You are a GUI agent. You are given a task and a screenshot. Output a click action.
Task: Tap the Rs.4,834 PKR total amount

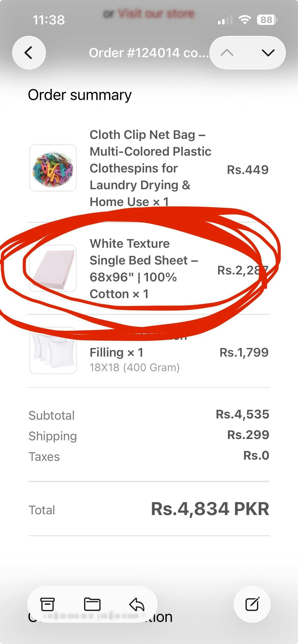210,509
